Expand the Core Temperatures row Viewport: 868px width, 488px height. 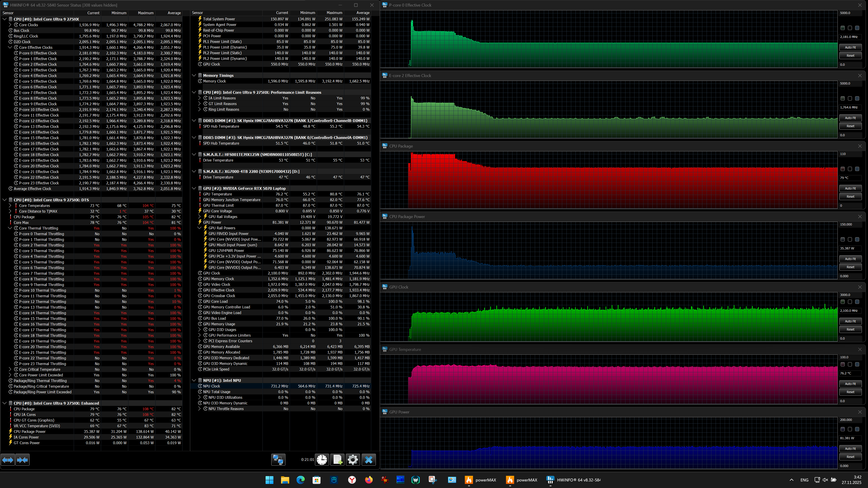point(10,206)
